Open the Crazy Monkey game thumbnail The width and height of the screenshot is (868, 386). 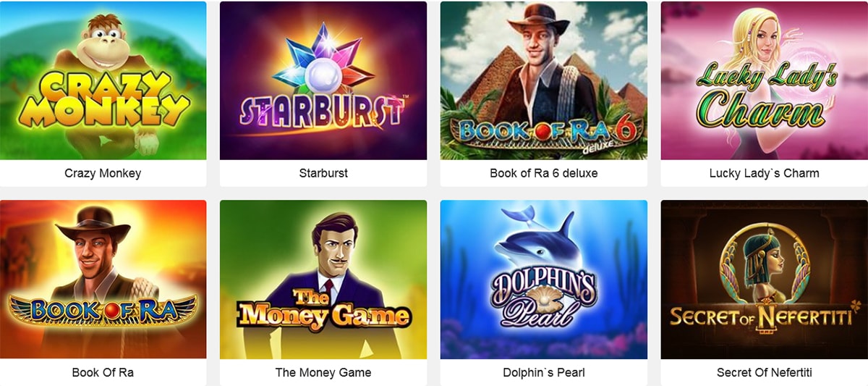pos(103,80)
